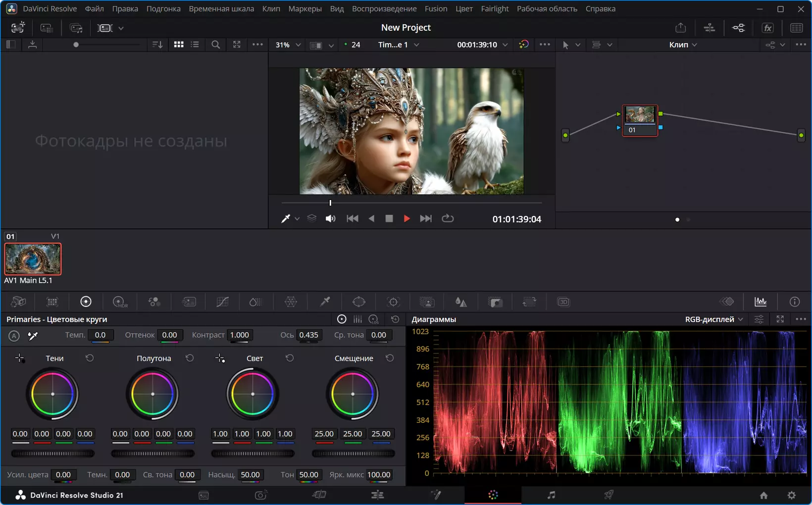The height and width of the screenshot is (505, 812).
Task: Click the Контраст value field
Action: point(240,335)
